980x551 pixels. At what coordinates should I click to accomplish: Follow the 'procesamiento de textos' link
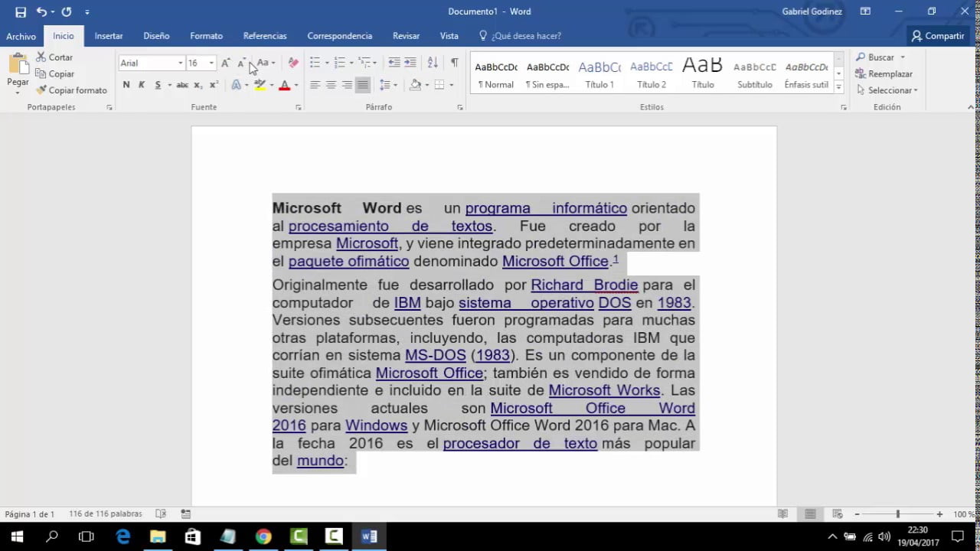coord(390,226)
